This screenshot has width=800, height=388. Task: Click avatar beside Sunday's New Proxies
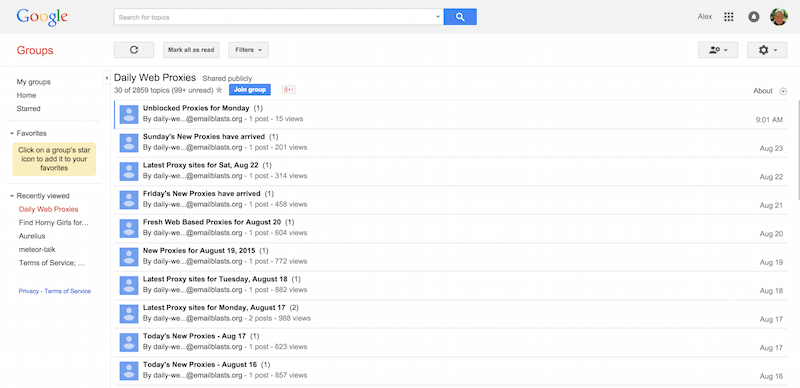(129, 142)
